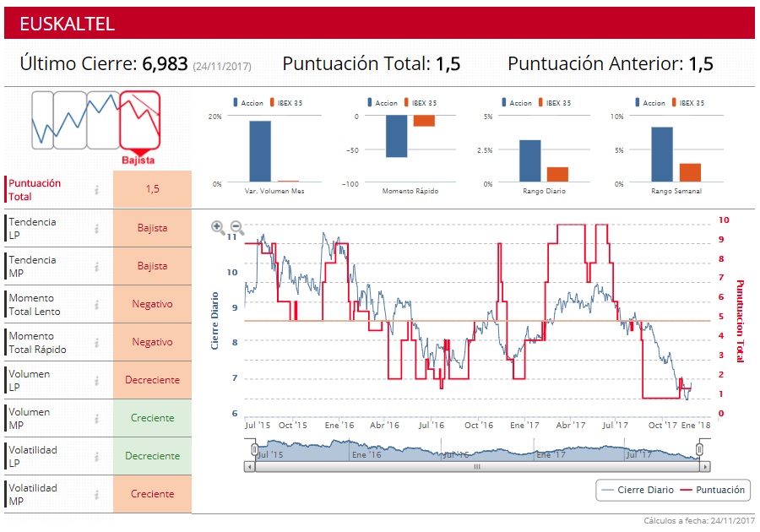Zoom out on the price chart
The height and width of the screenshot is (532, 760).
coord(236,227)
